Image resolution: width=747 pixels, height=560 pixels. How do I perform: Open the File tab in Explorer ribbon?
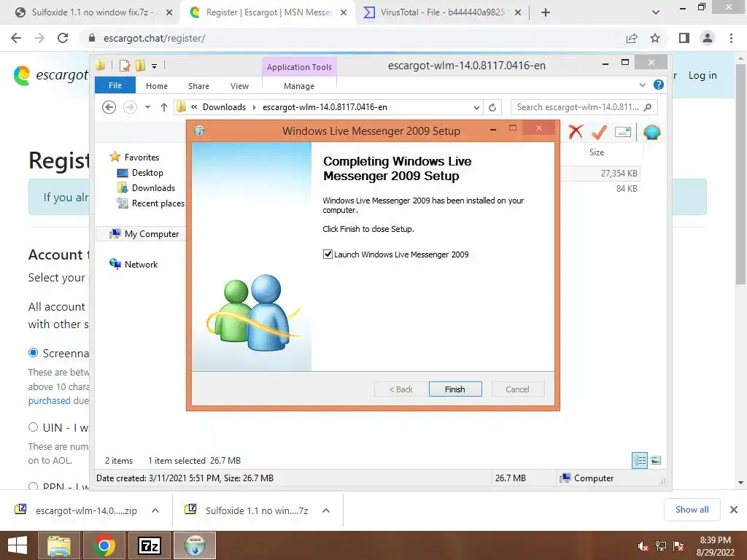click(x=115, y=85)
